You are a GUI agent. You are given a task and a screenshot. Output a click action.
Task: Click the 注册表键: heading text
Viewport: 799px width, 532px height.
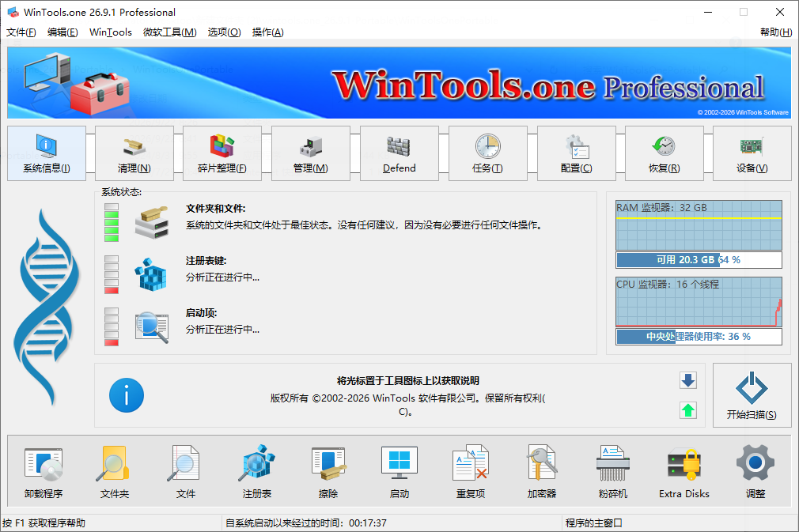point(206,261)
